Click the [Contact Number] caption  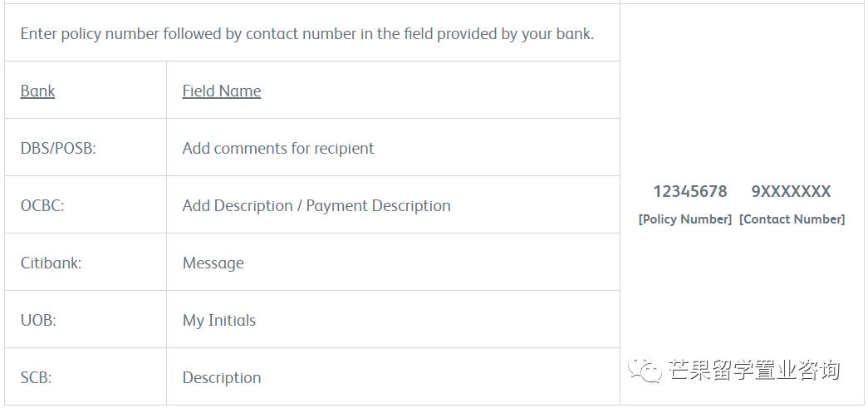[x=792, y=219]
